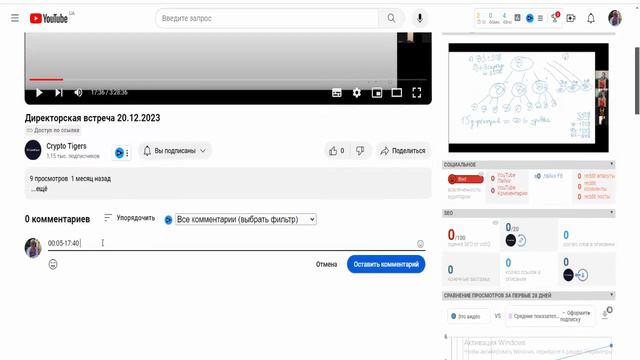Collapse СРАВНЕНИЕ ПРОСМОТРОВ panel arrow
This screenshot has height=360, width=640.
click(611, 295)
